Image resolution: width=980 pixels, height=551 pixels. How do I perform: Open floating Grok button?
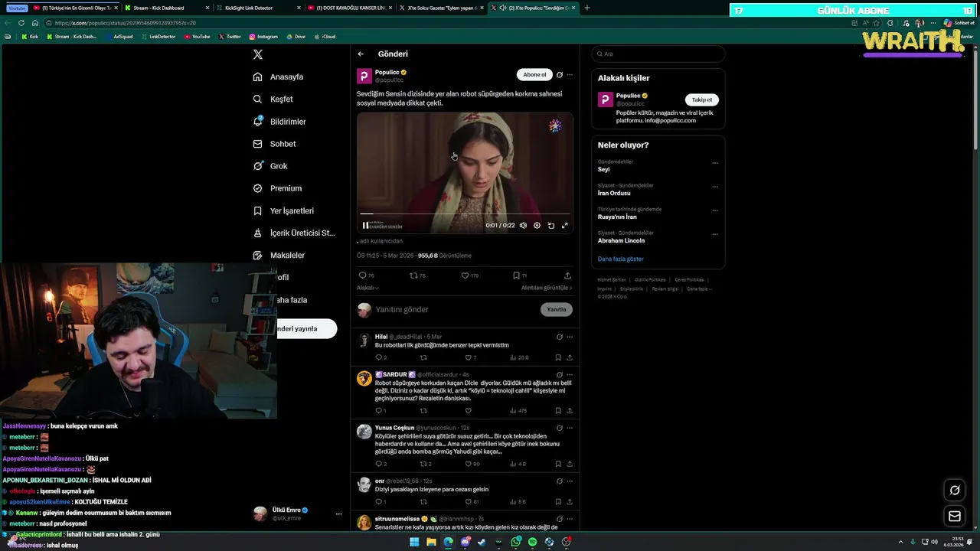[955, 491]
